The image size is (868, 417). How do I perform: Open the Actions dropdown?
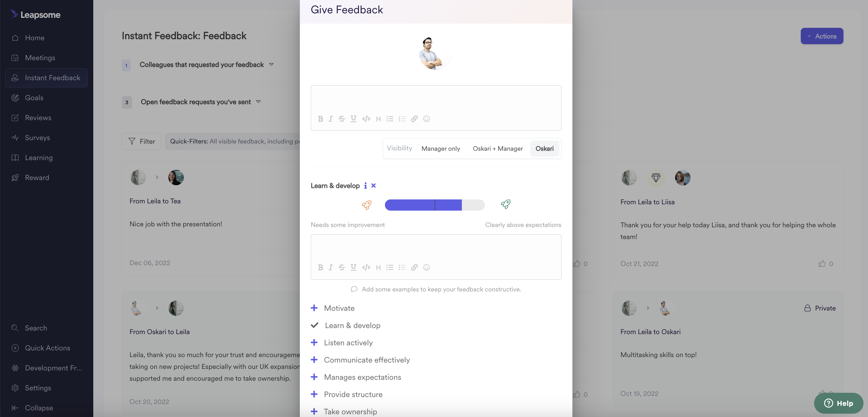coord(822,36)
